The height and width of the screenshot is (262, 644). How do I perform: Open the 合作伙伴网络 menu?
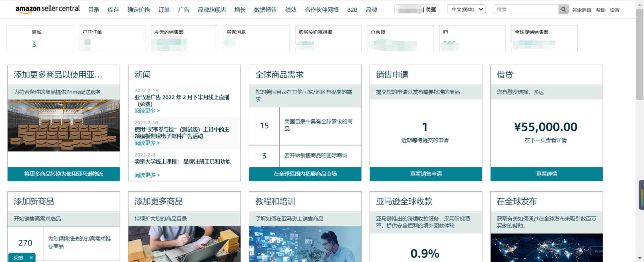(x=322, y=10)
